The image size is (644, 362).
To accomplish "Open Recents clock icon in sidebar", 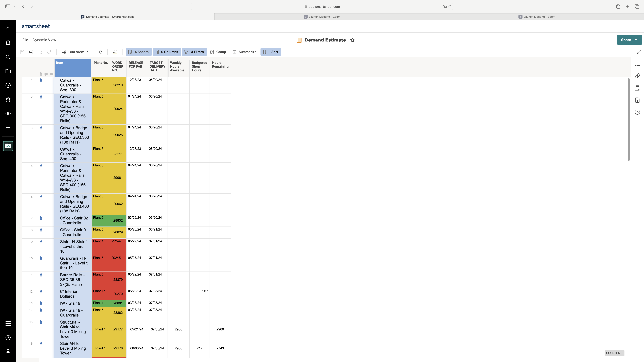I will [8, 85].
